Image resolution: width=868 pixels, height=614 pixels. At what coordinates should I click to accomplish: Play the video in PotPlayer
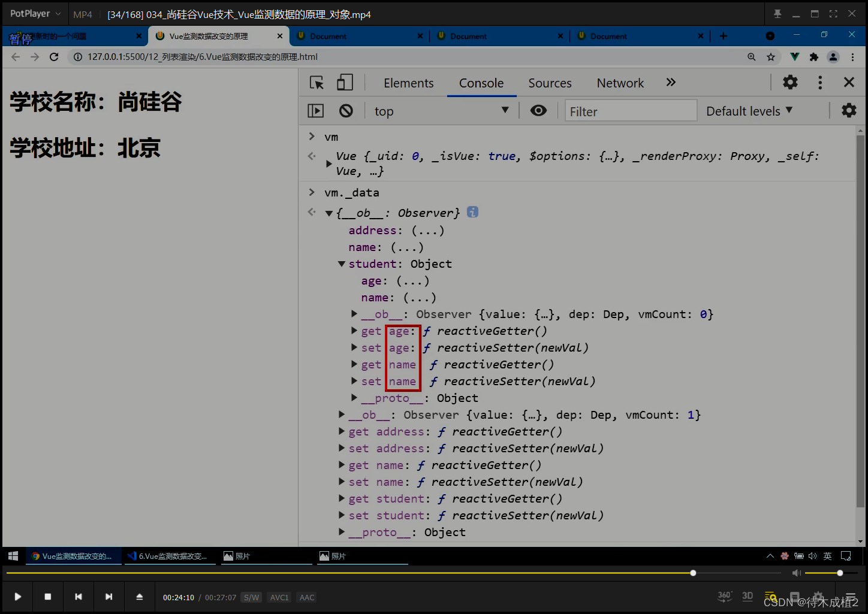pyautogui.click(x=17, y=597)
